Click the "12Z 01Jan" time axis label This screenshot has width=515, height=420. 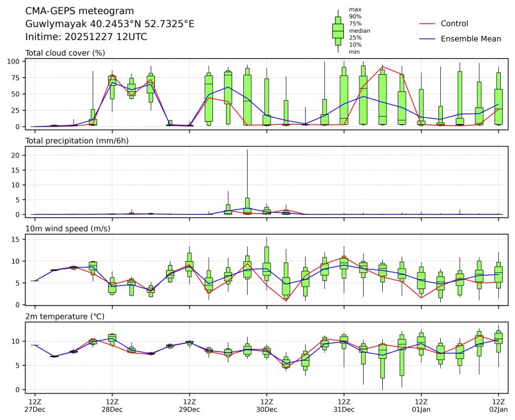421,405
